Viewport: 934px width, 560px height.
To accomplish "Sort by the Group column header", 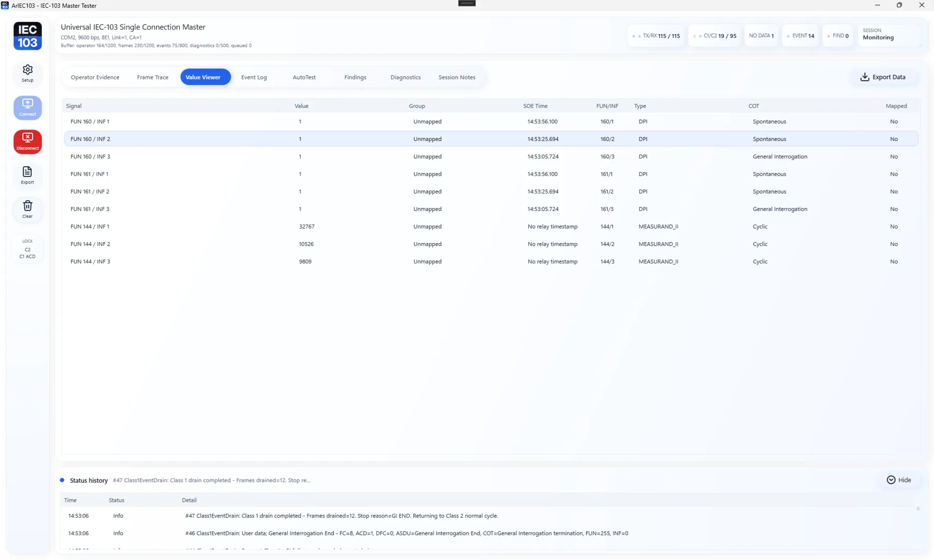I will click(x=417, y=106).
